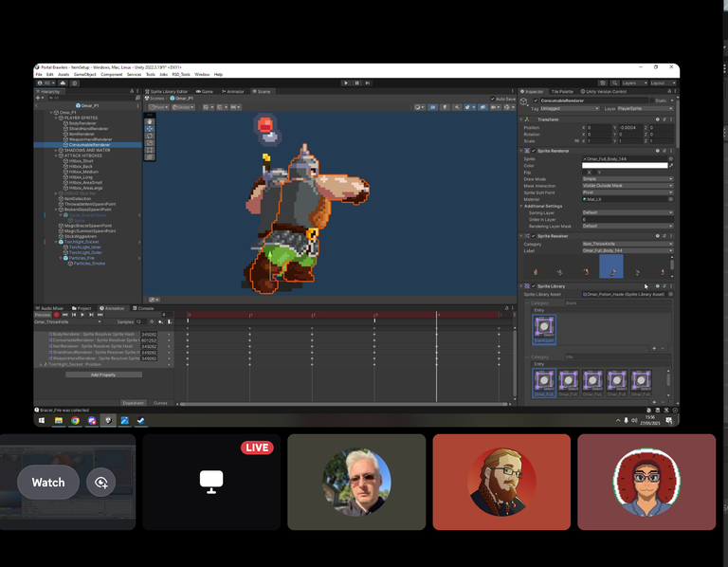Click the color eyedropper icon

(671, 165)
